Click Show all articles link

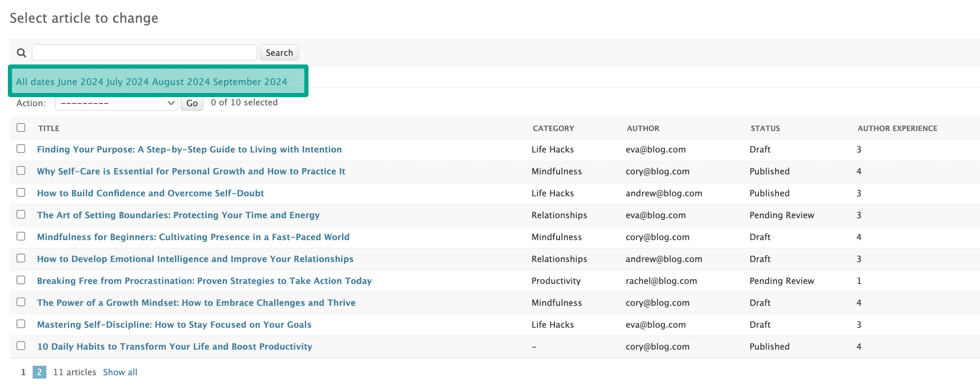(x=120, y=372)
